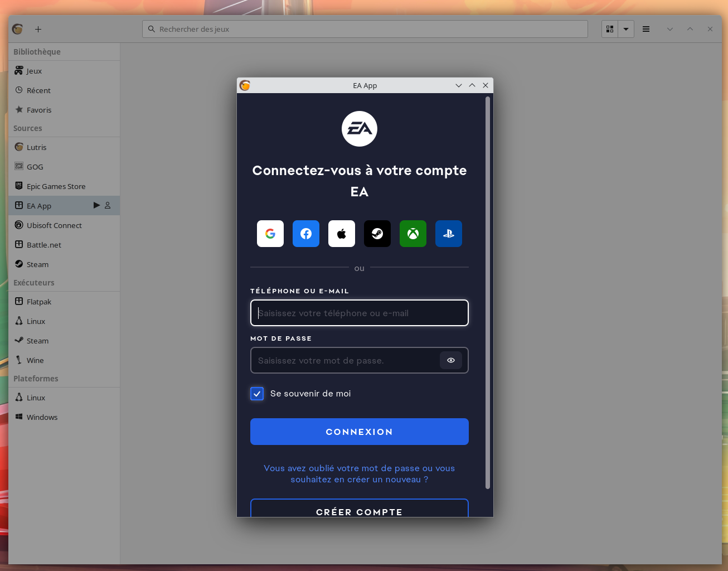Click the Lutris logo in the header
Screen dimensions: 728x571
coord(18,29)
